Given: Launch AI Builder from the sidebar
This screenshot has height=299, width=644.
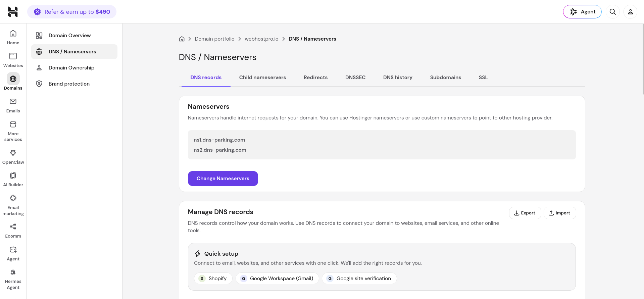Looking at the screenshot, I should pyautogui.click(x=13, y=179).
